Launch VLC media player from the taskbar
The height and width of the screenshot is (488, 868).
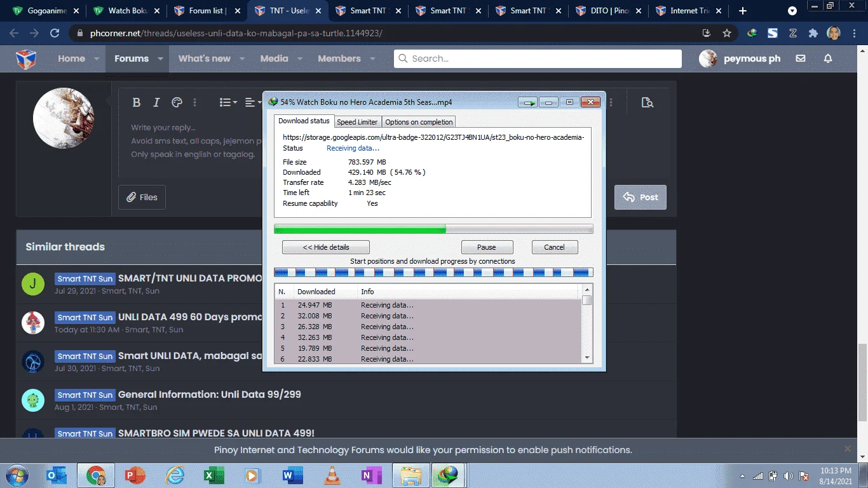(x=332, y=475)
